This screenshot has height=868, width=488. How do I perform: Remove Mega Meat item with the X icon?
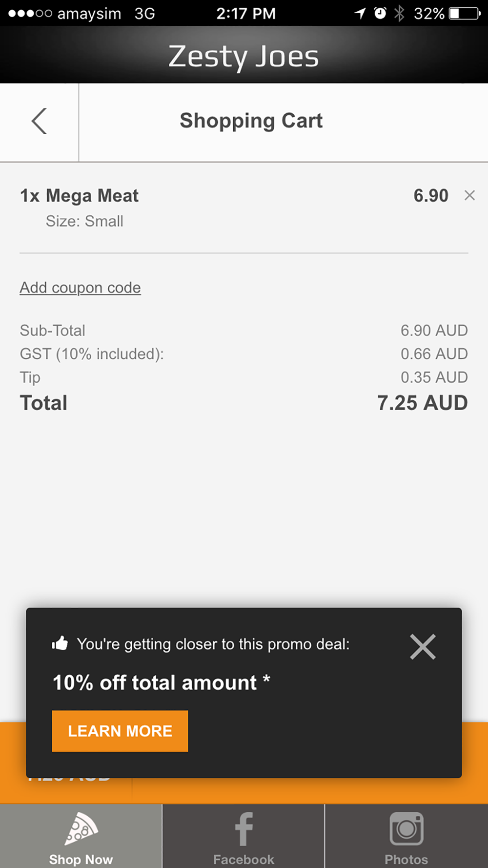pos(469,195)
